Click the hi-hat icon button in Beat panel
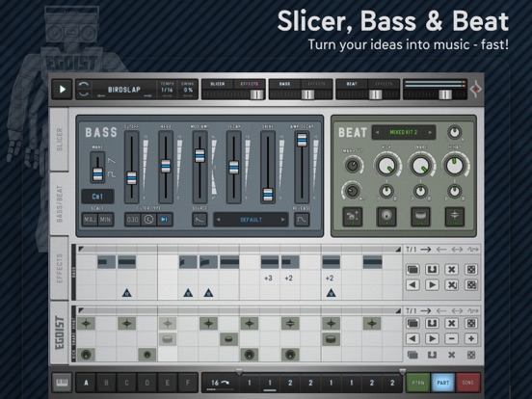532x399 pixels. click(455, 217)
